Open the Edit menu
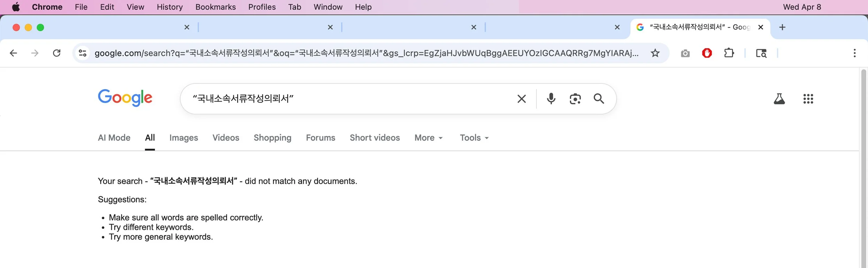This screenshot has height=268, width=868. [x=107, y=7]
